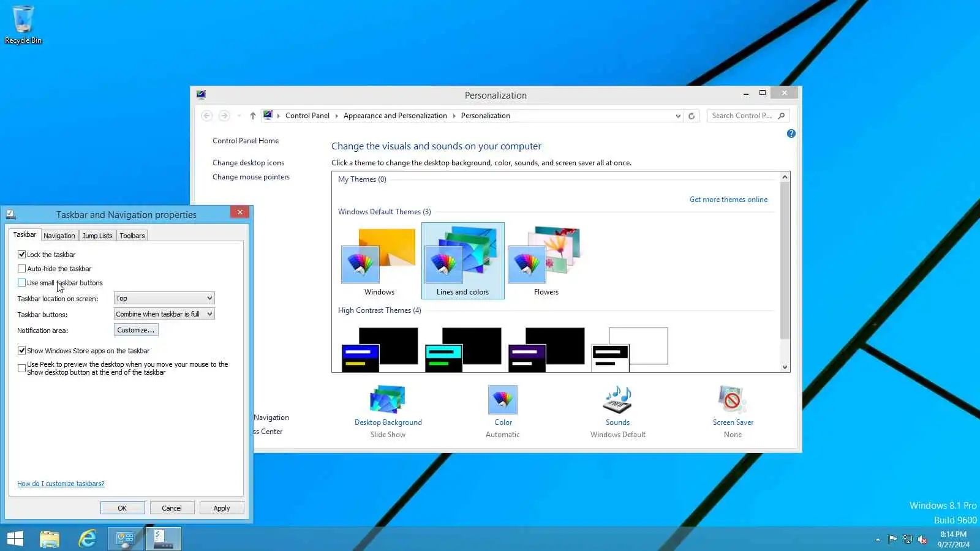Expand chevron after Appearance and Personalization breadcrumb
Screen dimensions: 980x551
454,116
